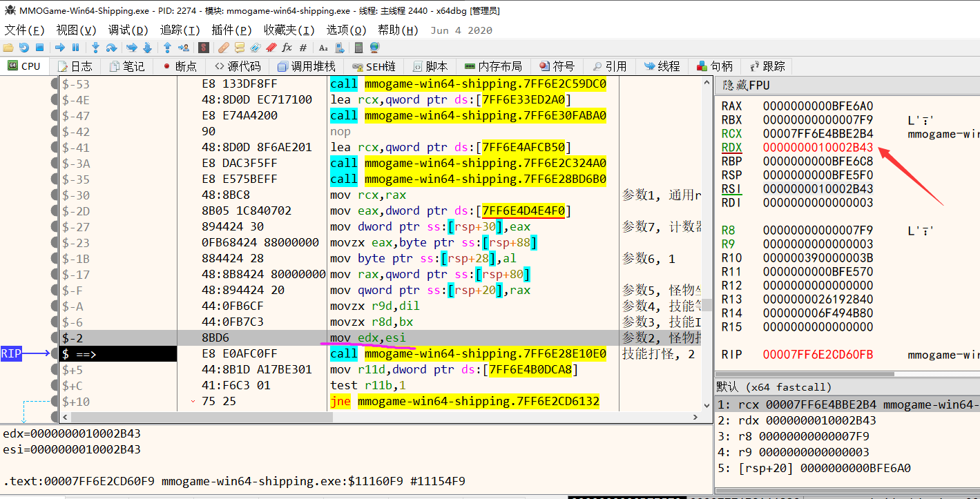Switch to the 调用堆栈 tab
The height and width of the screenshot is (499, 980).
(x=306, y=66)
